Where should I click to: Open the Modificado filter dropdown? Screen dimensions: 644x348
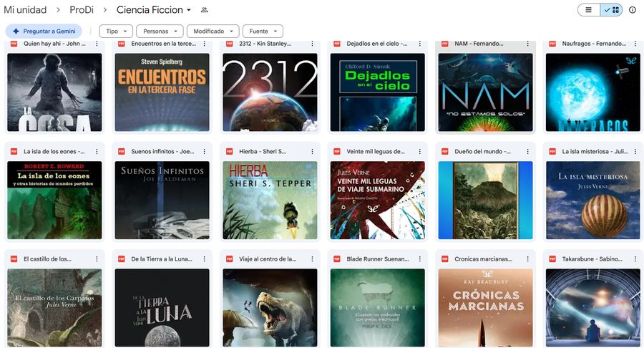[213, 32]
